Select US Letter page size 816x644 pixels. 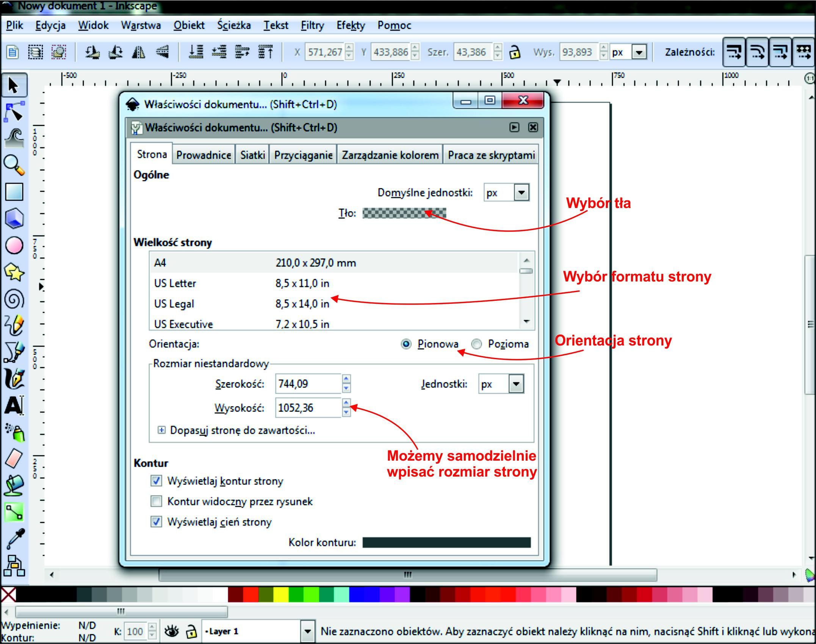pos(175,283)
